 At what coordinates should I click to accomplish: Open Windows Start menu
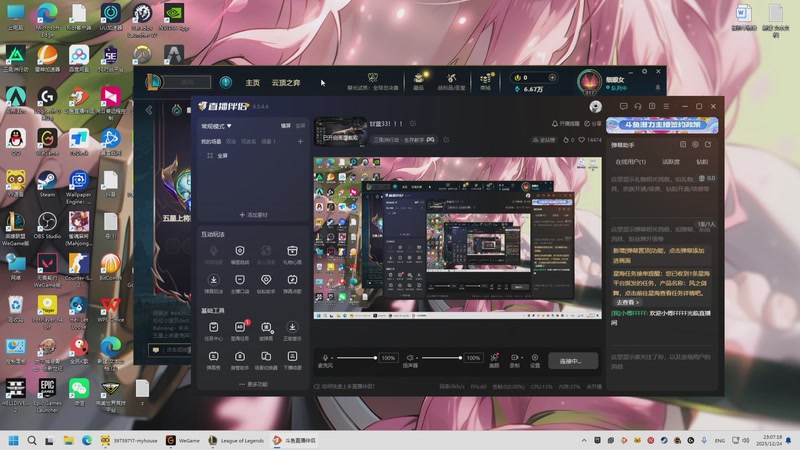point(14,440)
